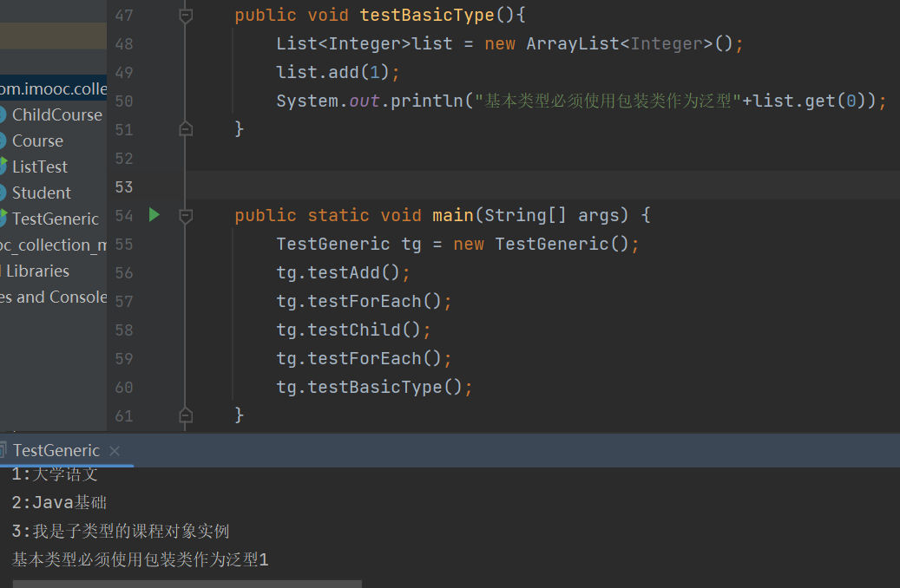Image resolution: width=900 pixels, height=588 pixels.
Task: Select the TestGeneric run console tab
Action: pyautogui.click(x=56, y=451)
